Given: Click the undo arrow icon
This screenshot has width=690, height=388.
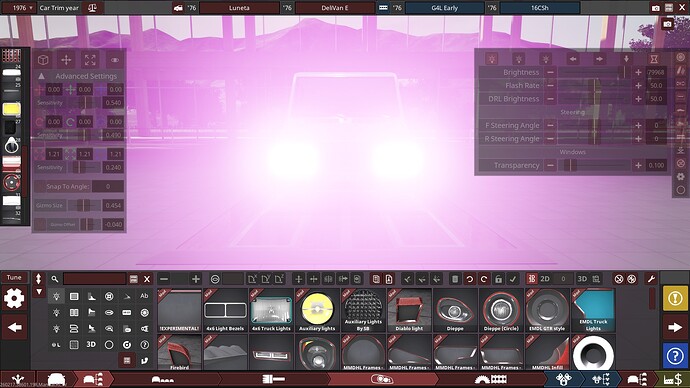Looking at the screenshot, I should click(470, 279).
